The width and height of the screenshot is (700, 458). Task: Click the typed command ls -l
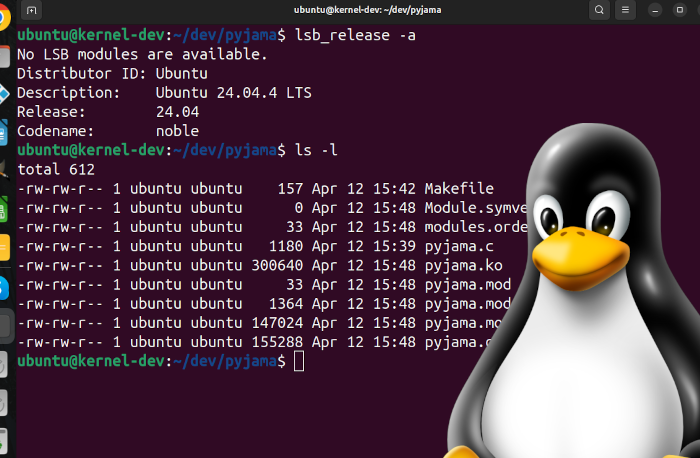pyautogui.click(x=316, y=150)
